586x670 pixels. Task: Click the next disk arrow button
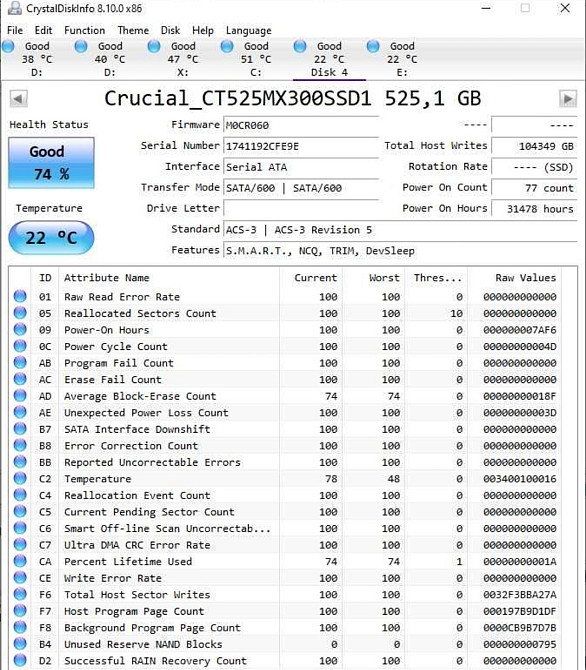click(x=568, y=99)
